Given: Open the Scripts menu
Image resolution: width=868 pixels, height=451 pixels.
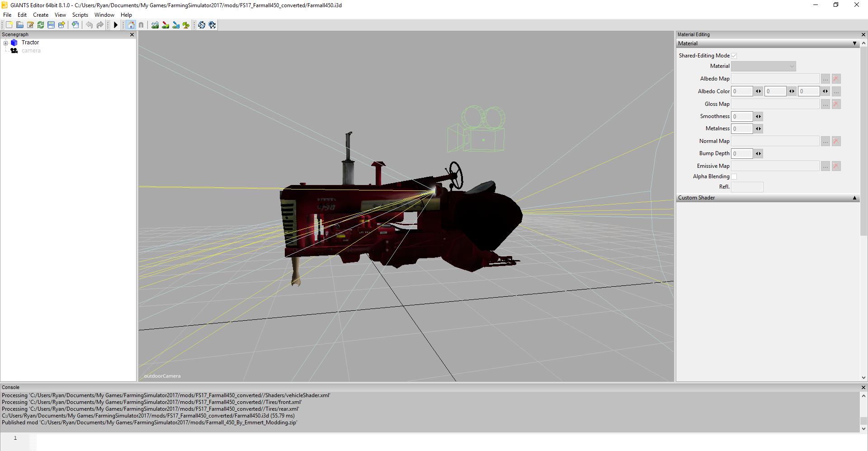Looking at the screenshot, I should point(80,15).
